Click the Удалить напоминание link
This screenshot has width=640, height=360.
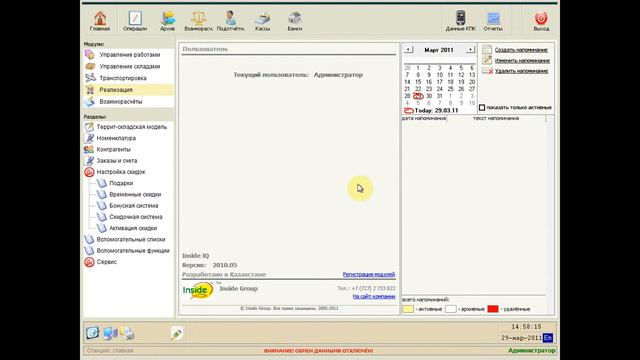pyautogui.click(x=521, y=71)
